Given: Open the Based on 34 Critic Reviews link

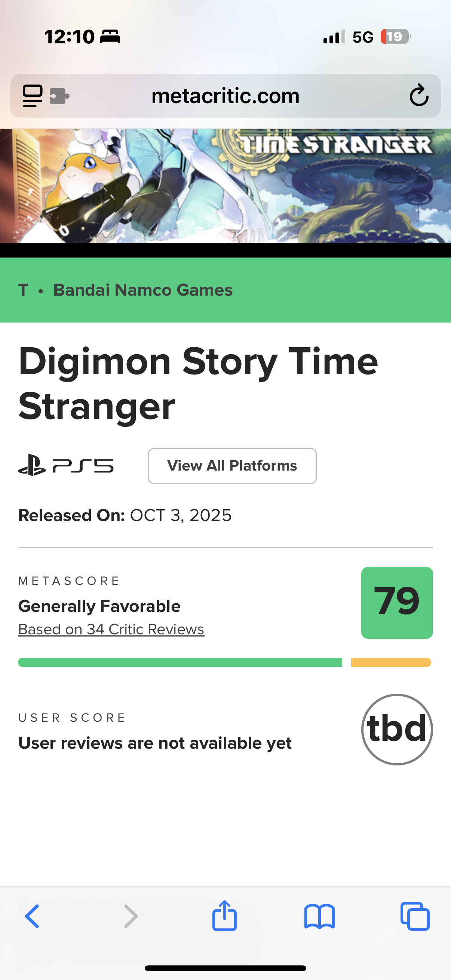Looking at the screenshot, I should [111, 629].
